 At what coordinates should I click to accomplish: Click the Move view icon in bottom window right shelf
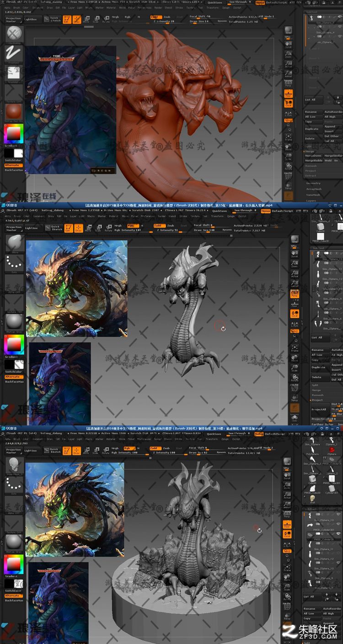pos(287,579)
